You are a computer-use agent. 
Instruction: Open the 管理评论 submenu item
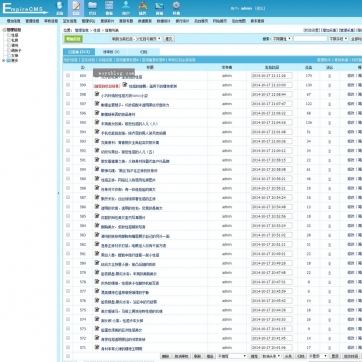pos(89,21)
